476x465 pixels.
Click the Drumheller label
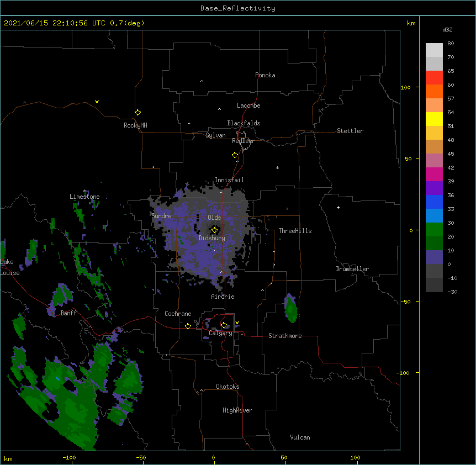(352, 269)
